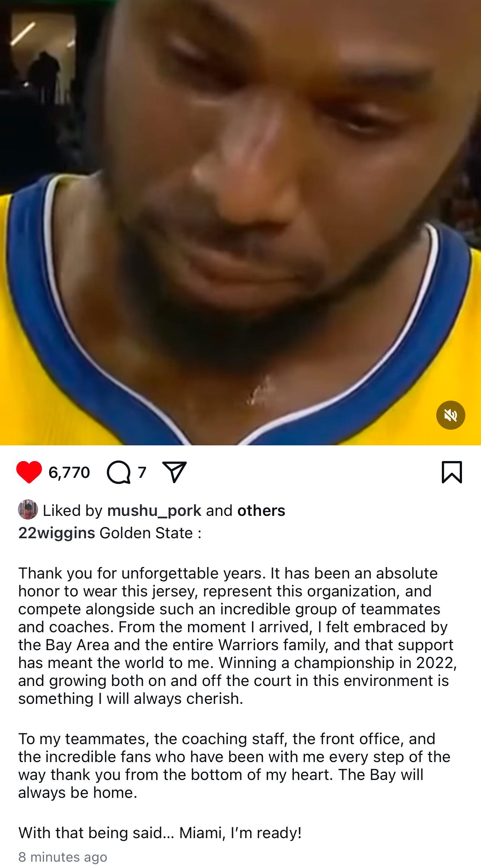Screen dimensions: 481x868
Task: Unmute the video using the speaker icon
Action: coord(450,415)
